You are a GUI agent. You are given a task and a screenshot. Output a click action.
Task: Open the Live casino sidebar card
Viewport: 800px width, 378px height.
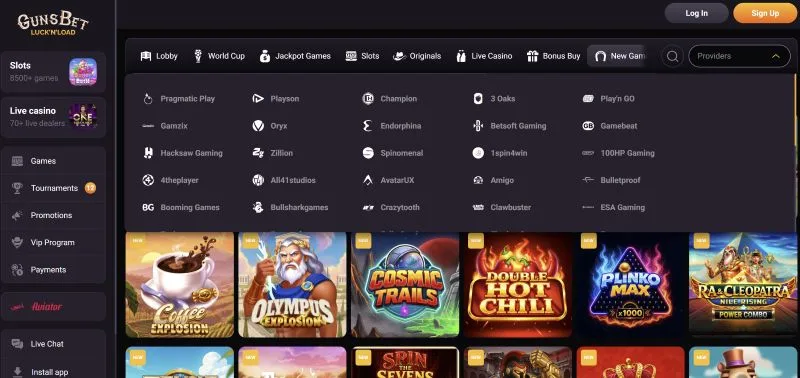53,117
